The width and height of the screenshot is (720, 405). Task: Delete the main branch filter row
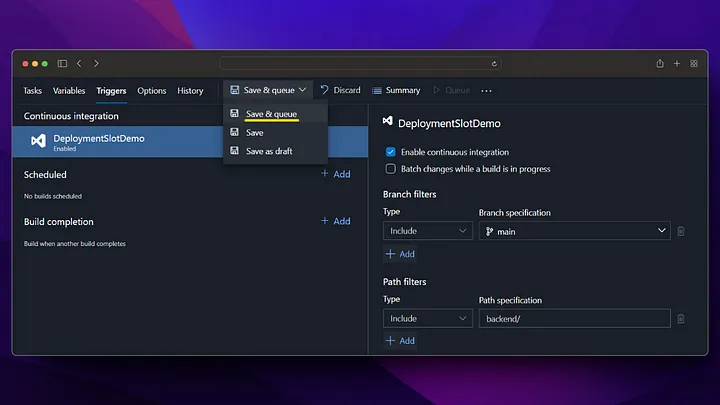[x=681, y=231]
